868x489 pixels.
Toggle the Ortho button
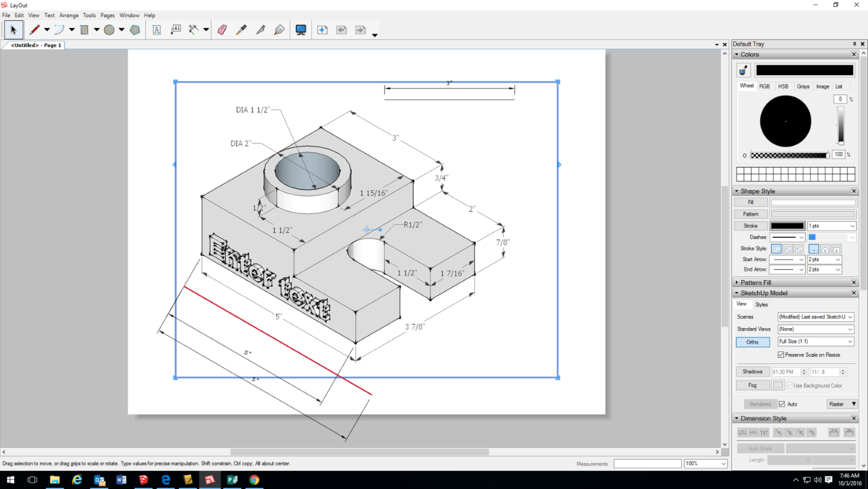tap(752, 342)
